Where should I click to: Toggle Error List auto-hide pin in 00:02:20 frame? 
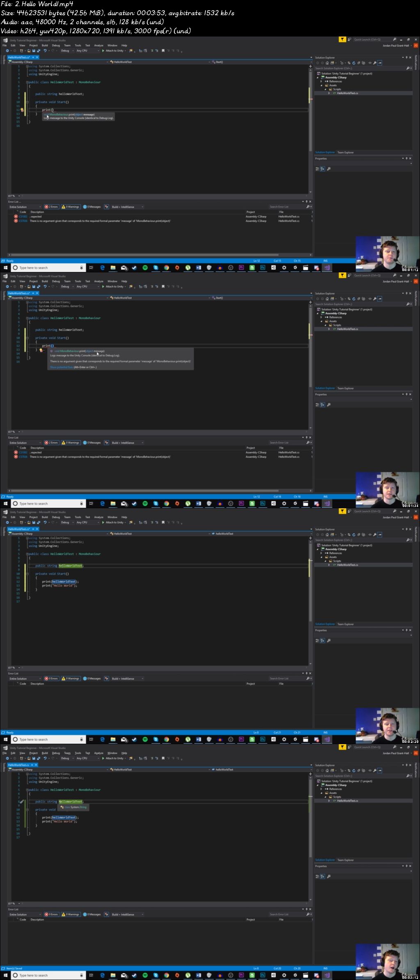306,673
